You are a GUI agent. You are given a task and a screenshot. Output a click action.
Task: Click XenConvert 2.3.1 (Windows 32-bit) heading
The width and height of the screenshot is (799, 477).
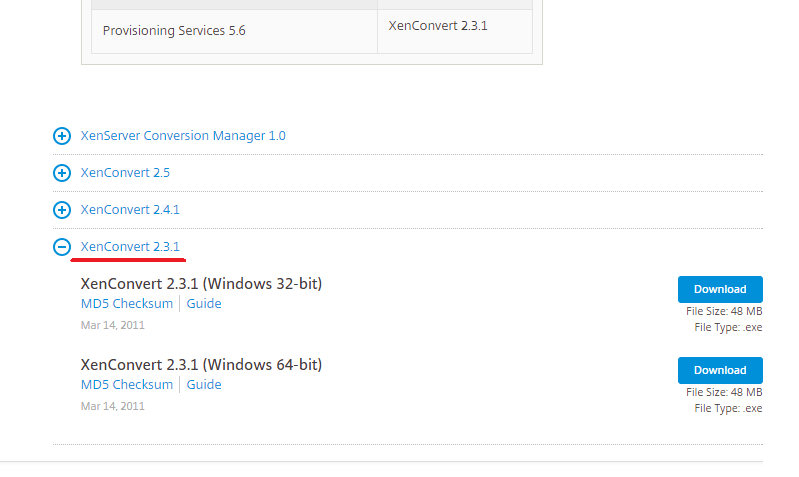coord(201,284)
